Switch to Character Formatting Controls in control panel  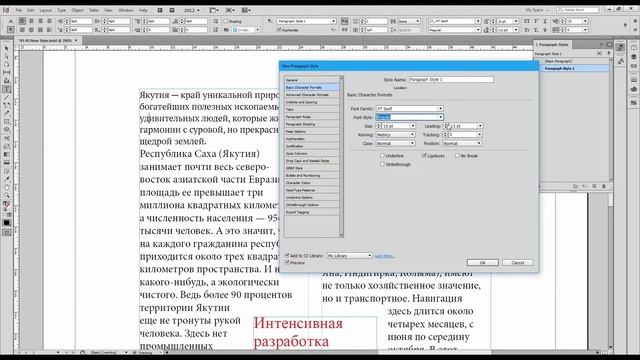[11, 21]
